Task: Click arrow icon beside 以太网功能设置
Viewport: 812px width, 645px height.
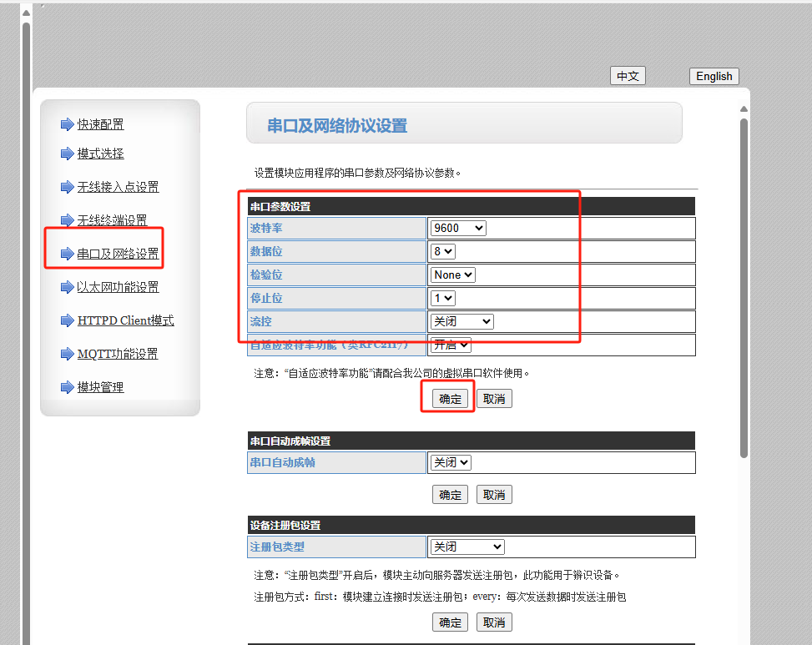Action: tap(67, 287)
